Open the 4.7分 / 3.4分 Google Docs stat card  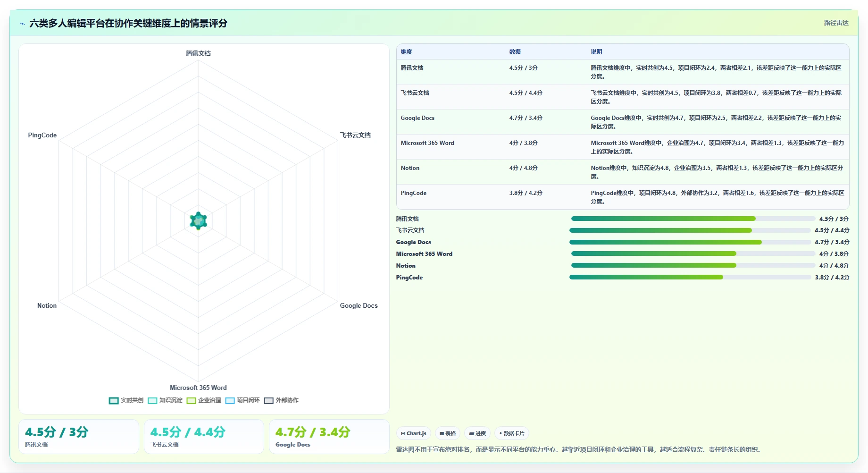pyautogui.click(x=329, y=437)
